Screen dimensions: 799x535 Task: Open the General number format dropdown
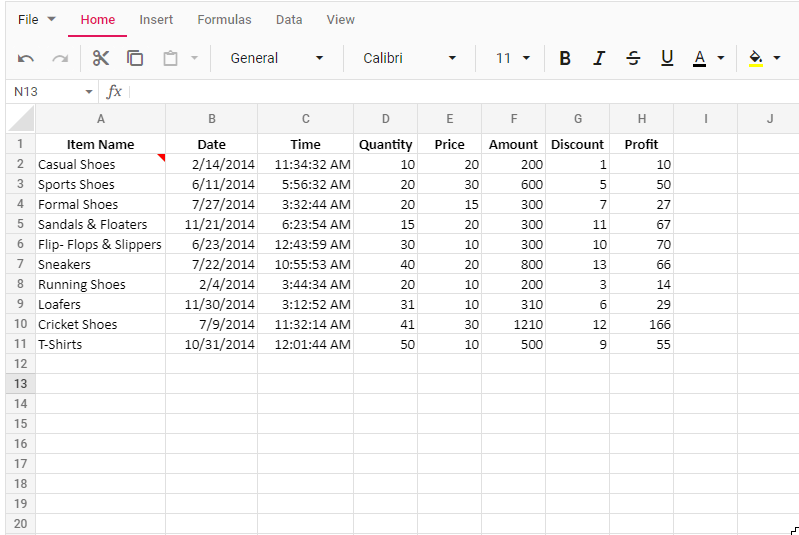click(x=277, y=58)
